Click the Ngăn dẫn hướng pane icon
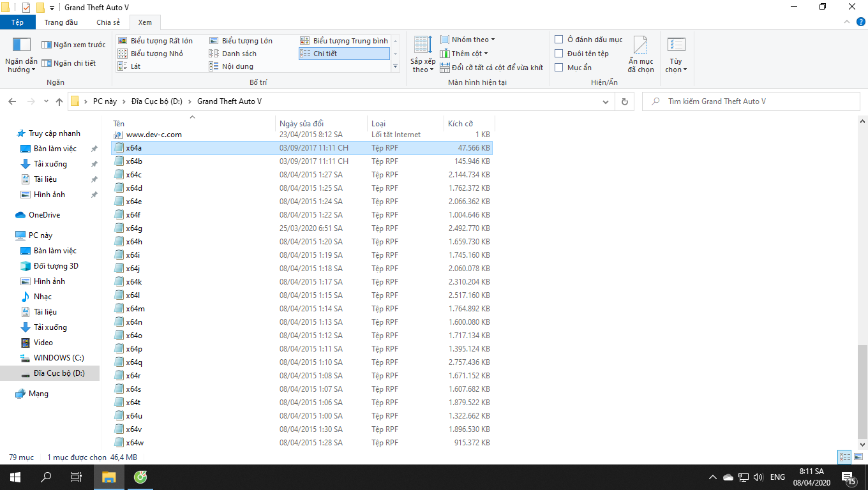 click(x=22, y=45)
